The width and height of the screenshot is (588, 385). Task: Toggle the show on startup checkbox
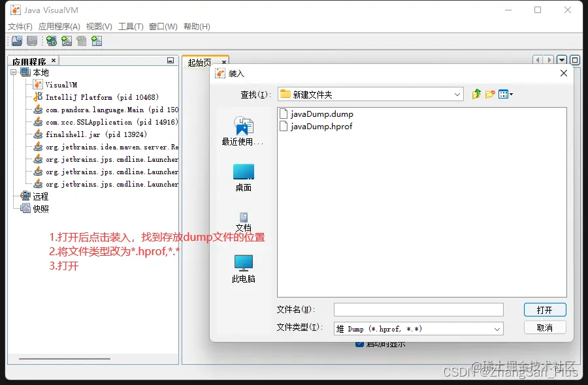click(359, 344)
